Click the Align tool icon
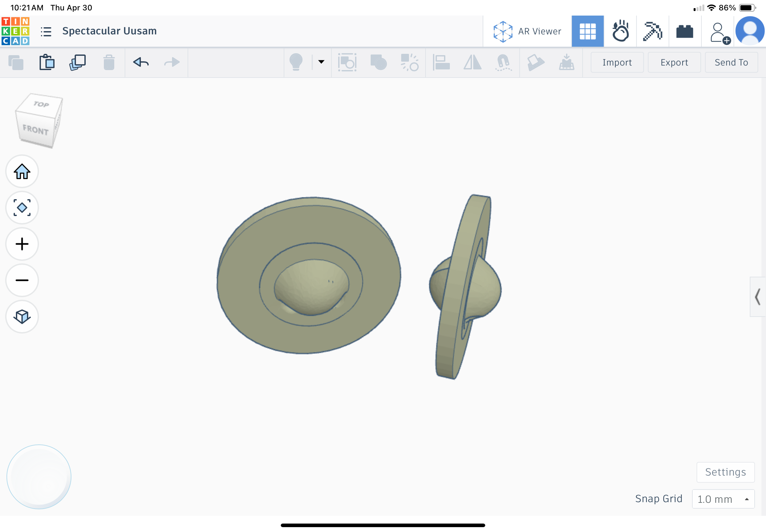This screenshot has width=766, height=532. pyautogui.click(x=441, y=62)
